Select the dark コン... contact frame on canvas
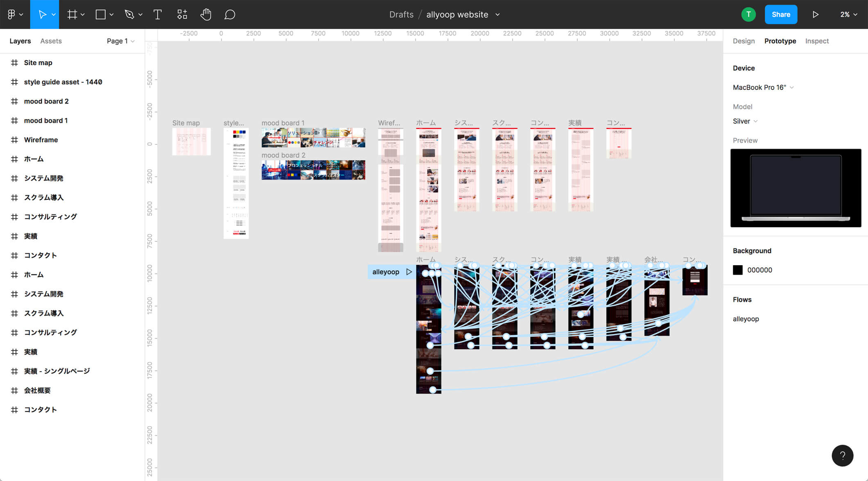This screenshot has width=868, height=481. pos(695,280)
